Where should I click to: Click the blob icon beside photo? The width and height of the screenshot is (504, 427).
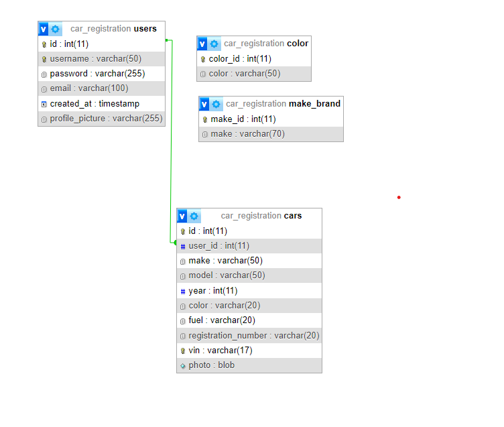(x=183, y=366)
